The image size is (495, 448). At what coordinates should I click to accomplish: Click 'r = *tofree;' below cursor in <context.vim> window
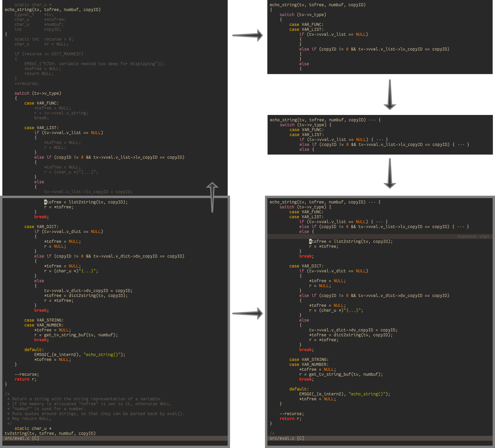(x=324, y=246)
